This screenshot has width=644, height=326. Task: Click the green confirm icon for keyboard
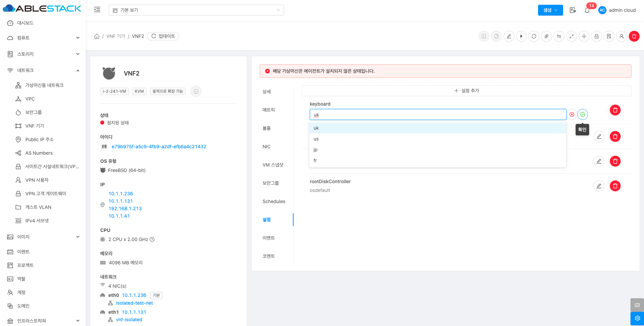point(582,114)
